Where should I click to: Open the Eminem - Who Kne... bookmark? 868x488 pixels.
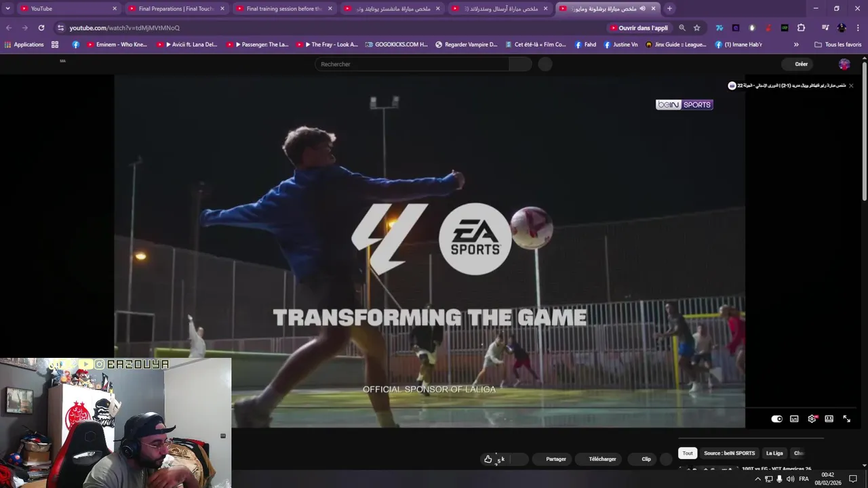tap(117, 45)
